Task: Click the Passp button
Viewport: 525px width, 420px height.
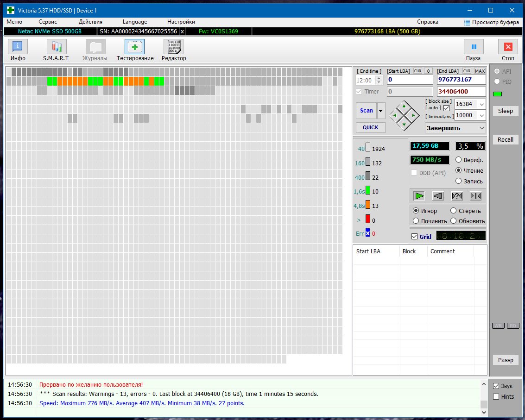Action: (505, 360)
